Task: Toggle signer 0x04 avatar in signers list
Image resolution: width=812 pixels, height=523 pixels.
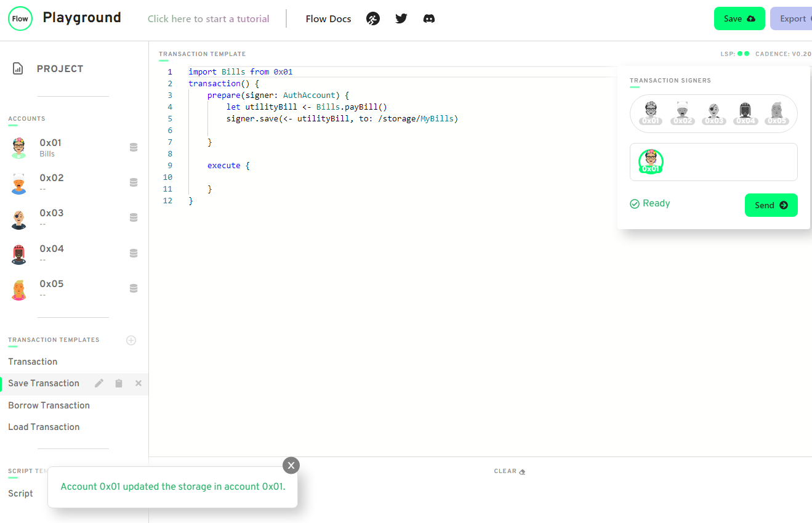Action: pos(746,113)
